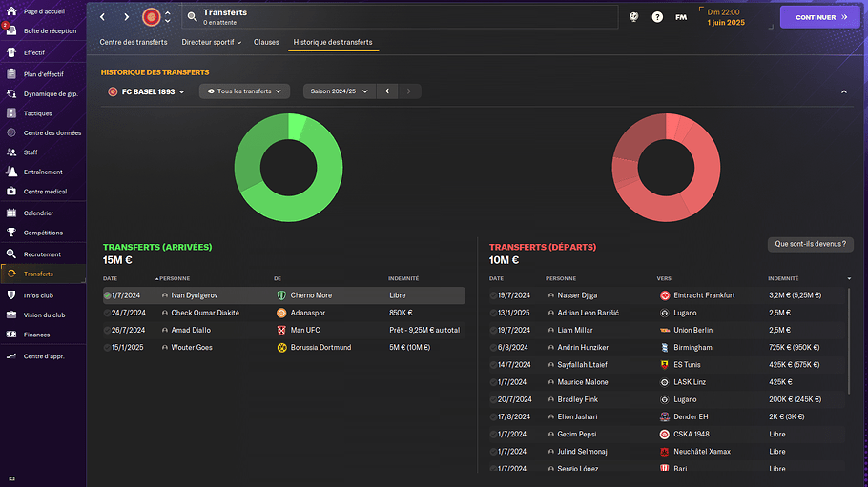The height and width of the screenshot is (487, 868).
Task: Open Boîte de réception inbox icon
Action: coord(11,31)
